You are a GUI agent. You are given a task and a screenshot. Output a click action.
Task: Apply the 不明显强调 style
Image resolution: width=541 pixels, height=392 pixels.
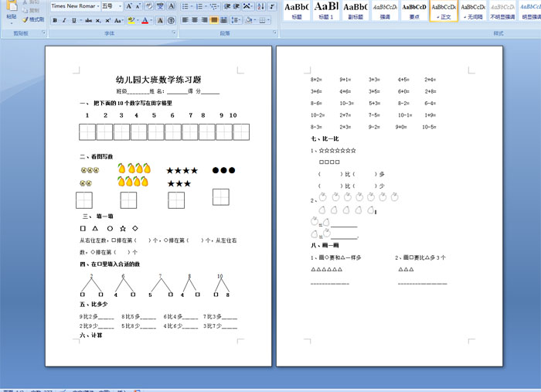(x=502, y=11)
